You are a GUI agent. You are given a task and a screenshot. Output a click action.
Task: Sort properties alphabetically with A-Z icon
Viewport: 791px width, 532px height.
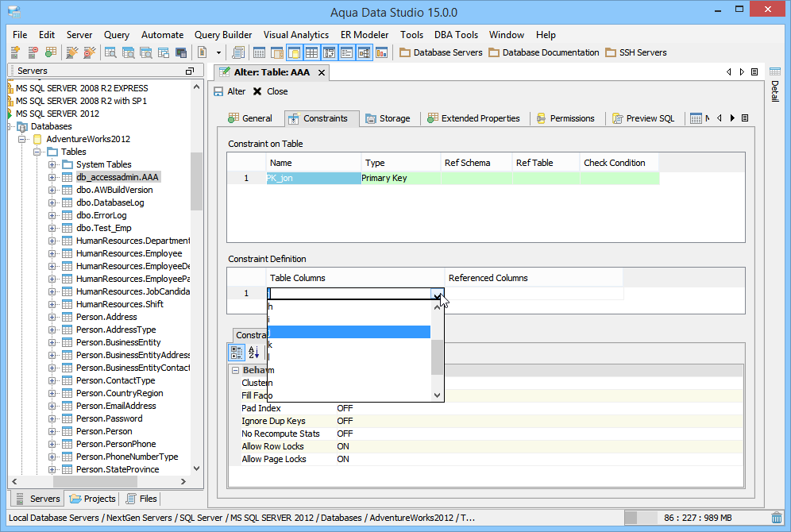[x=254, y=352]
